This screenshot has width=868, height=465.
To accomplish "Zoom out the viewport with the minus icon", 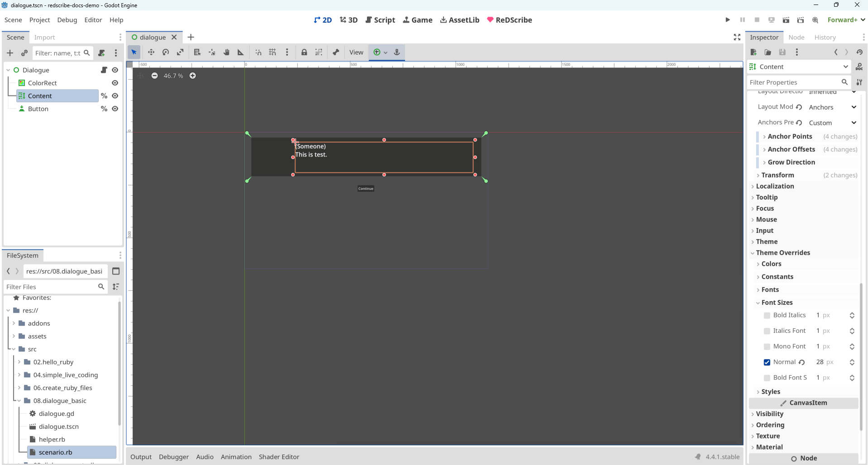I will pos(155,76).
